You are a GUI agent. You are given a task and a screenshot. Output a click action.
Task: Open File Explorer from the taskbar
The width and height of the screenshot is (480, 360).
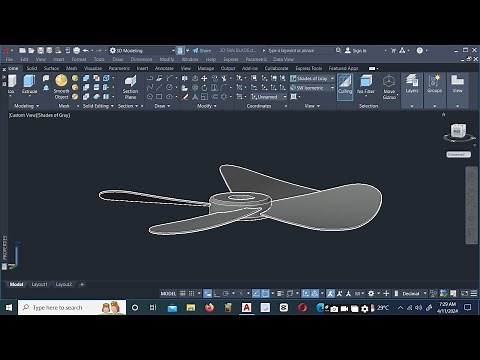pos(191,307)
